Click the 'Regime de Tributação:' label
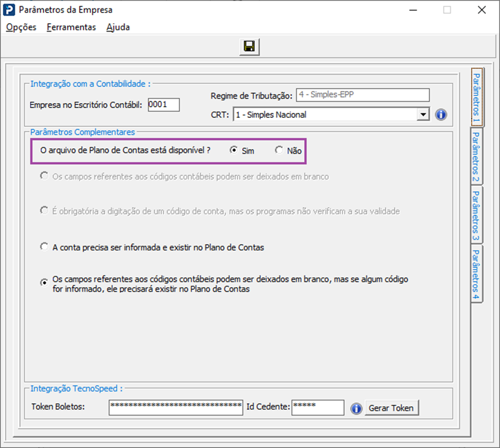Screen dimensions: 500x448 coord(251,96)
